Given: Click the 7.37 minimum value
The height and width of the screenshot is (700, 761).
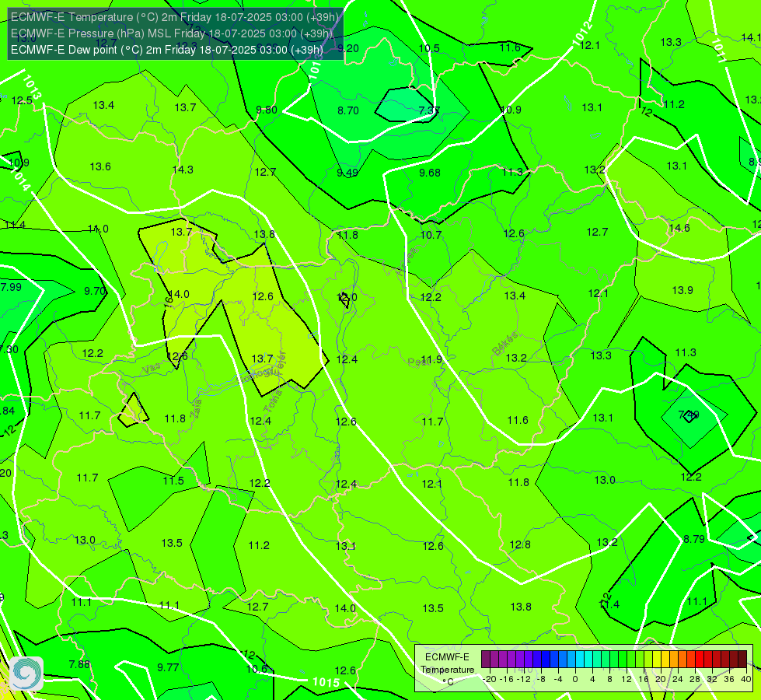Looking at the screenshot, I should 429,110.
